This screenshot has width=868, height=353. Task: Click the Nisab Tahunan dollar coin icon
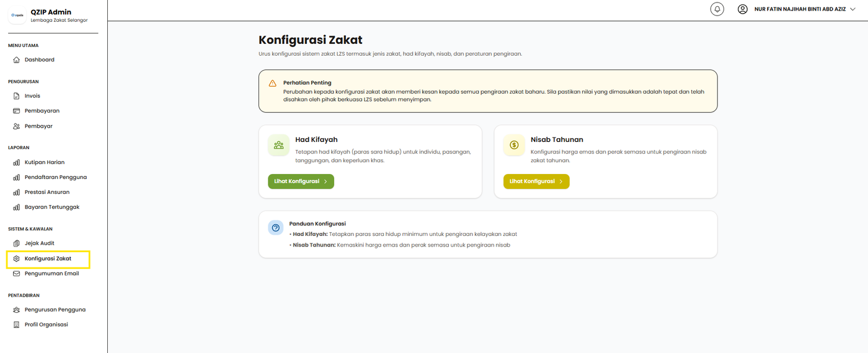click(x=514, y=146)
